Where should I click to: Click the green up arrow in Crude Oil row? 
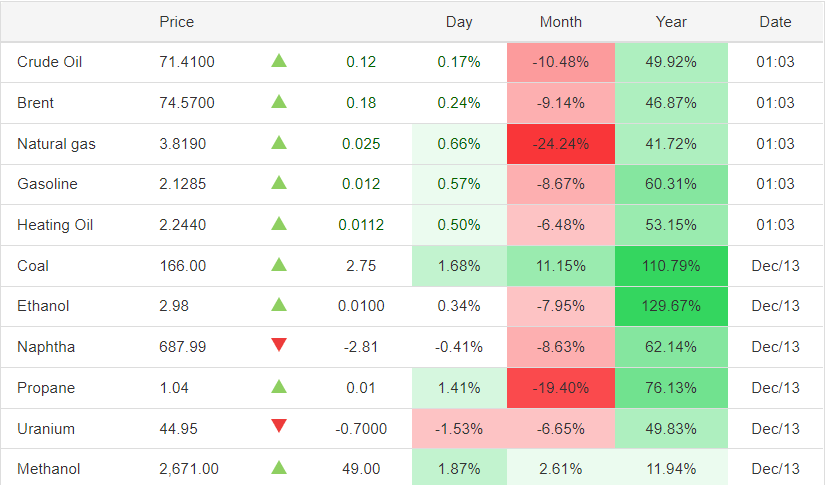tap(279, 60)
